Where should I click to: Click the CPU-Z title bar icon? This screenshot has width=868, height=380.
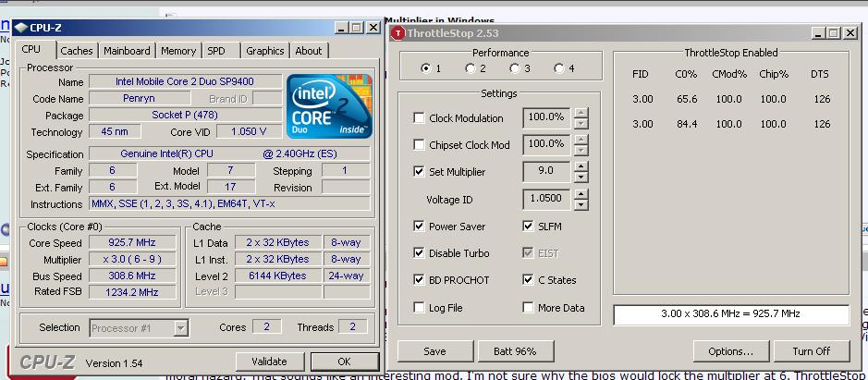20,28
